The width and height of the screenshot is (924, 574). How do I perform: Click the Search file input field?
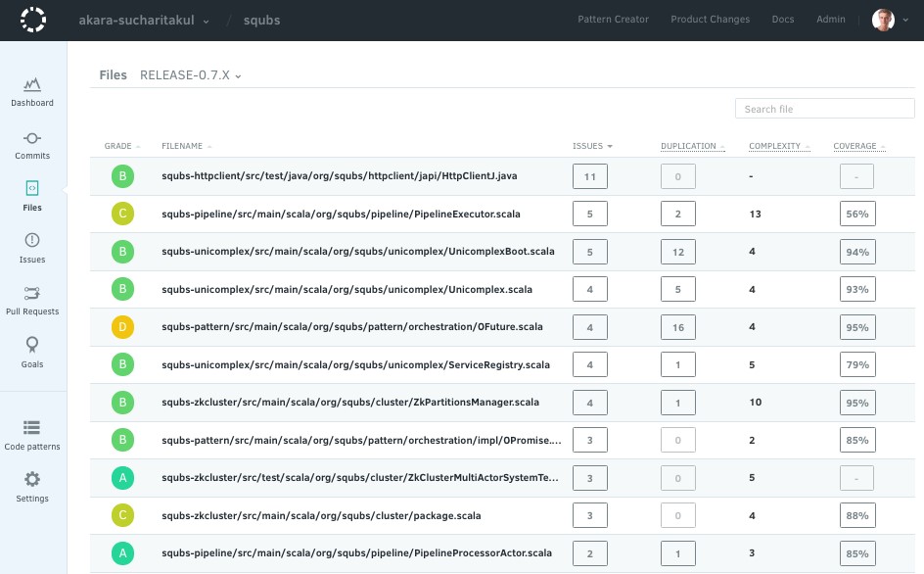pos(824,109)
